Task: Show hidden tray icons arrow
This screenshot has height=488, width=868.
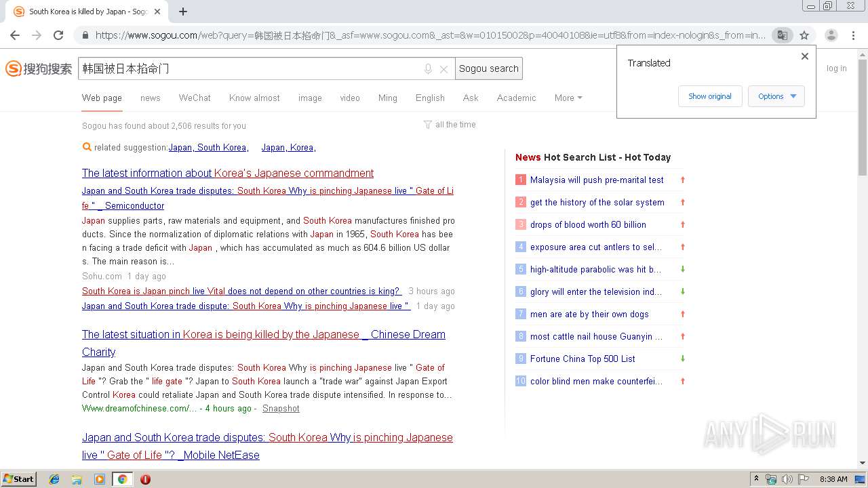Action: pos(756,479)
